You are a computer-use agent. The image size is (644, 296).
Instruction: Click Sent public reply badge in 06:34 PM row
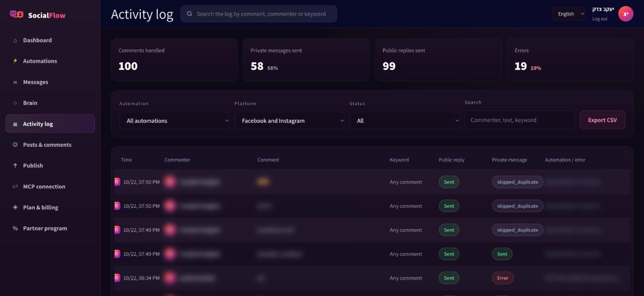click(449, 278)
